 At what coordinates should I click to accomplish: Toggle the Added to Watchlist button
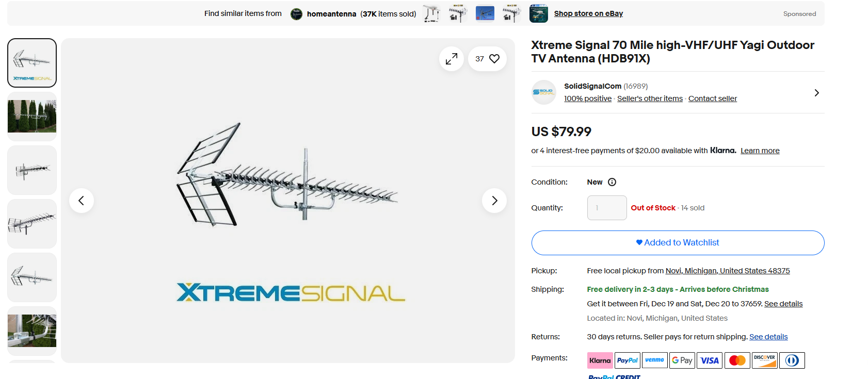[678, 243]
